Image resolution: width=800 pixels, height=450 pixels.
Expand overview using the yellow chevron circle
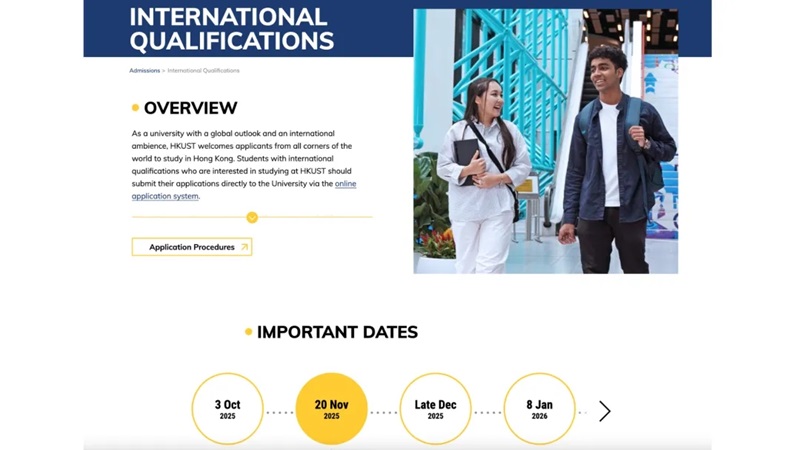tap(252, 217)
